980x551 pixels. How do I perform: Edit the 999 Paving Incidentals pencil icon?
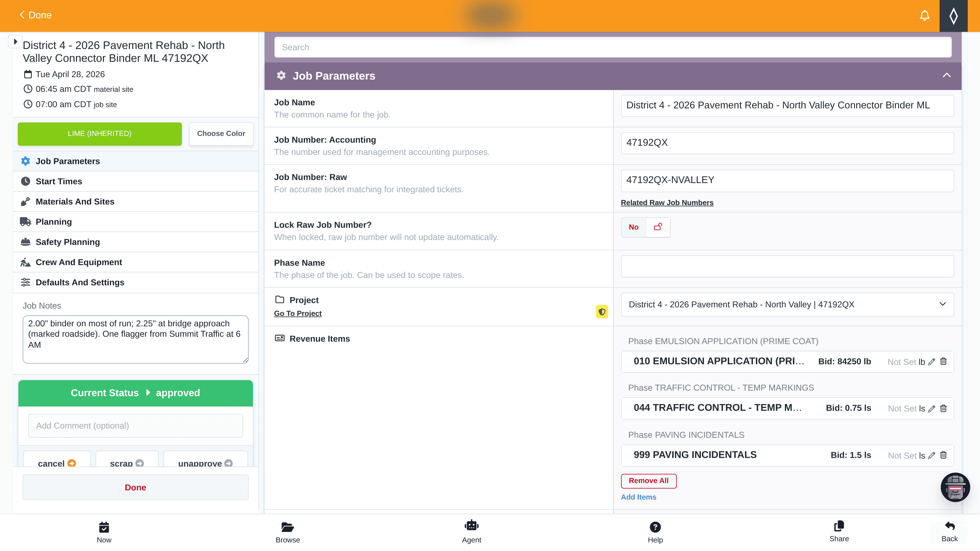[932, 455]
